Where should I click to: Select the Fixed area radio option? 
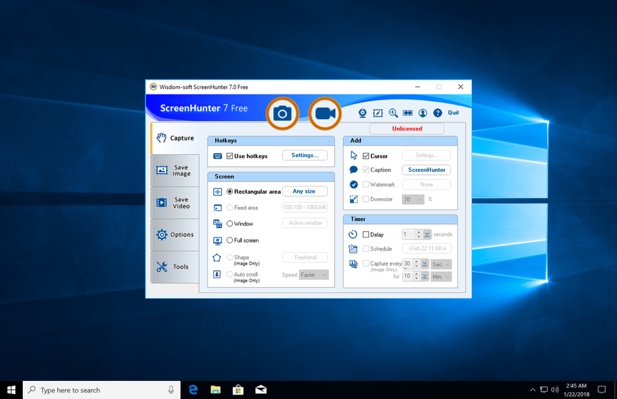[230, 208]
